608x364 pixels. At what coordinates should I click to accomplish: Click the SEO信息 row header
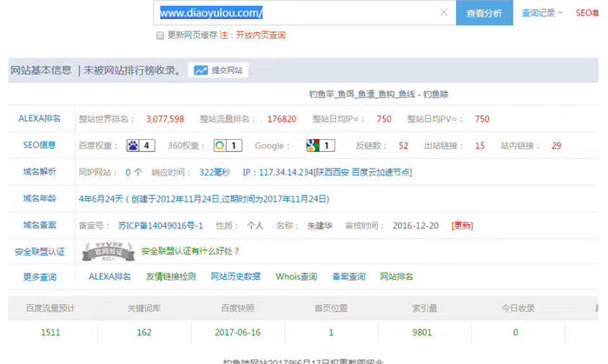click(x=40, y=145)
